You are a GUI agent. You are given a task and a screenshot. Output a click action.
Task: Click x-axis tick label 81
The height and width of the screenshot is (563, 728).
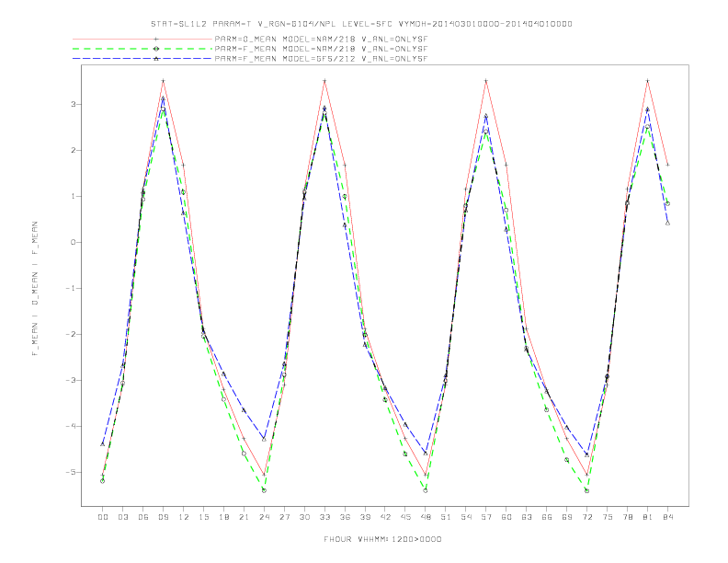[648, 517]
